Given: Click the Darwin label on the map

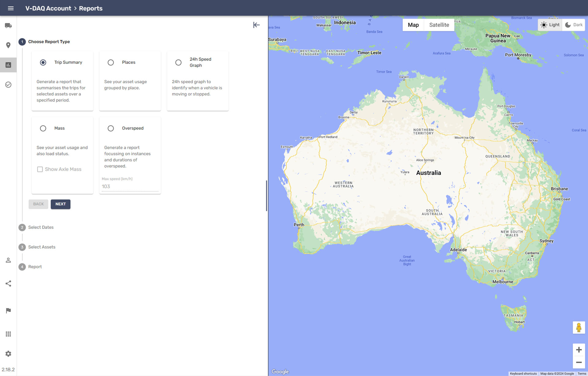Looking at the screenshot, I should point(404,77).
